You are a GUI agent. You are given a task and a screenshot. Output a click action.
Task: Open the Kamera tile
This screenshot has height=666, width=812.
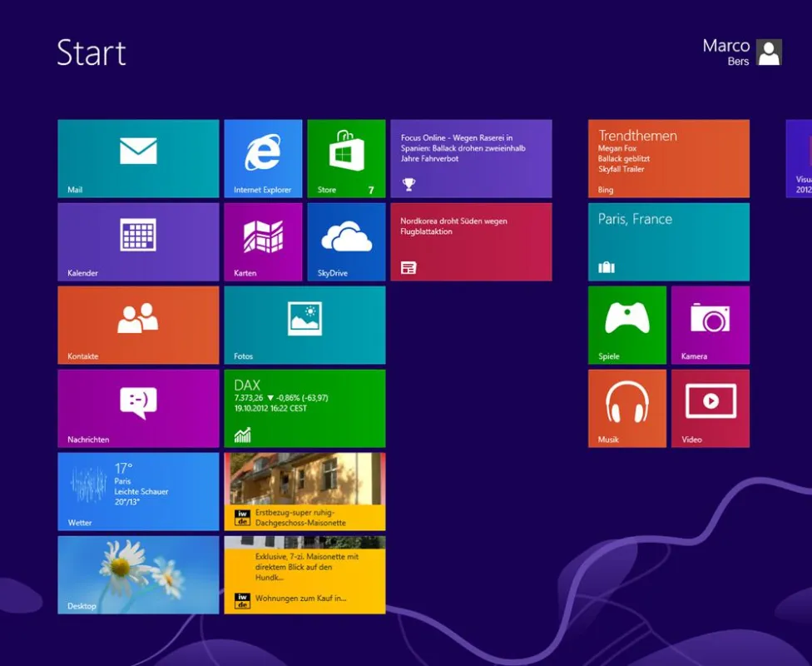(x=710, y=325)
